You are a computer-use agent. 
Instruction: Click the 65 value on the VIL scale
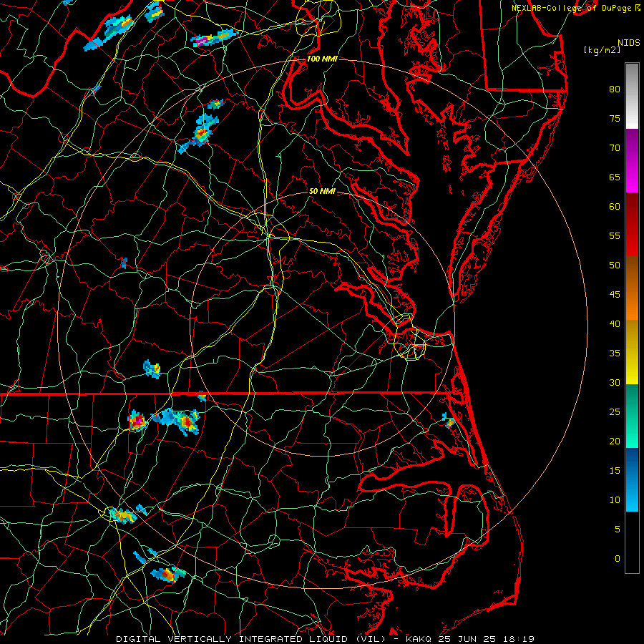615,177
